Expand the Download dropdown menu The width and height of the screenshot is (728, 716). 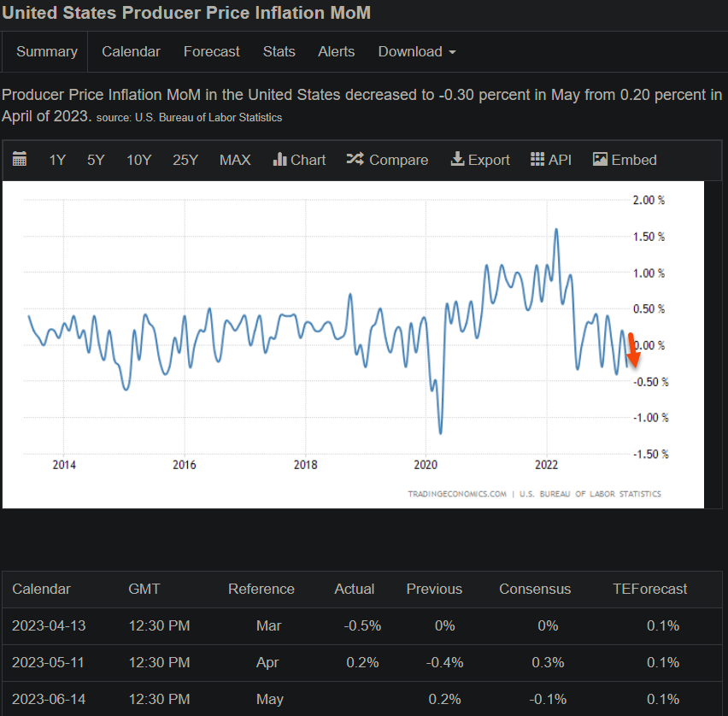(x=417, y=51)
